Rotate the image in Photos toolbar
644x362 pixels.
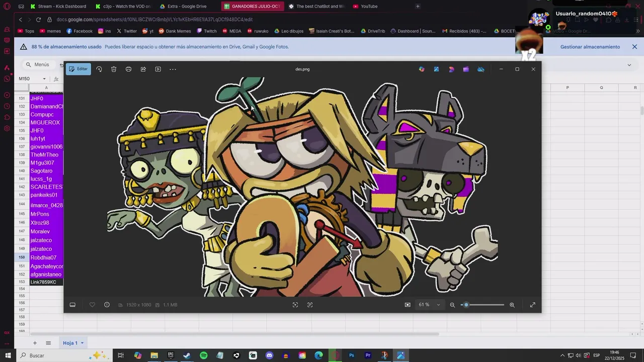(99, 69)
